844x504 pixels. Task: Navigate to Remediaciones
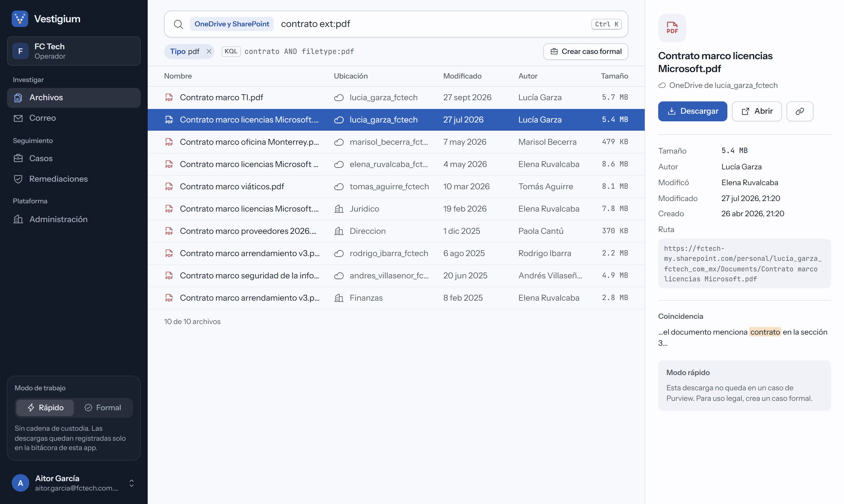74,179
